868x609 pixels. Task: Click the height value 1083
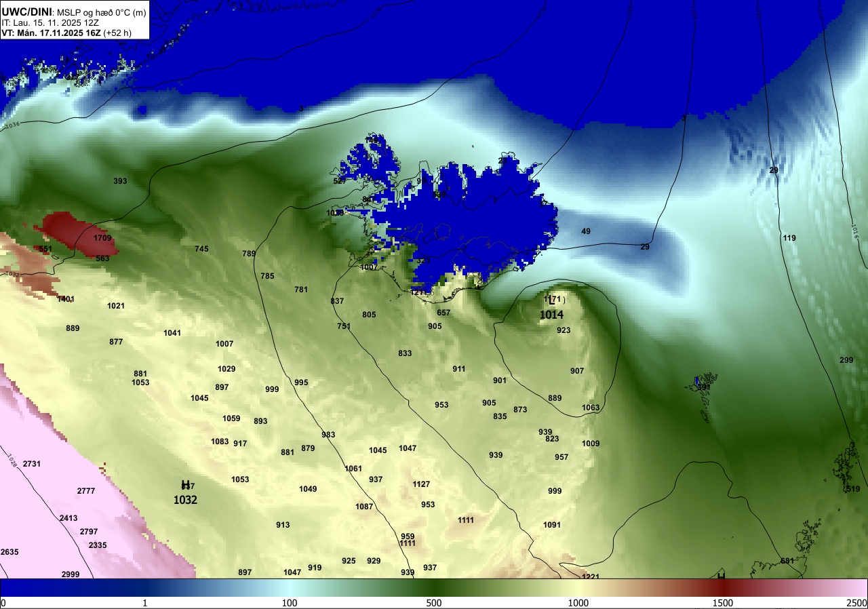point(220,441)
